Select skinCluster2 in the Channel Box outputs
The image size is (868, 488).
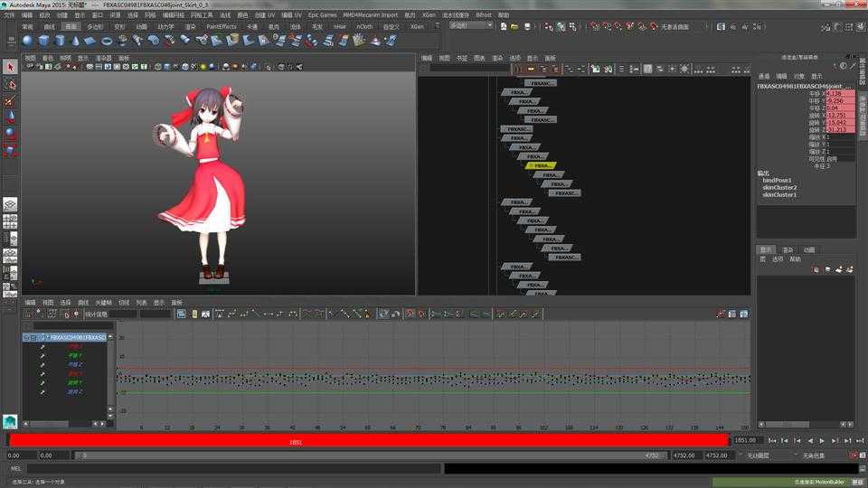(779, 188)
